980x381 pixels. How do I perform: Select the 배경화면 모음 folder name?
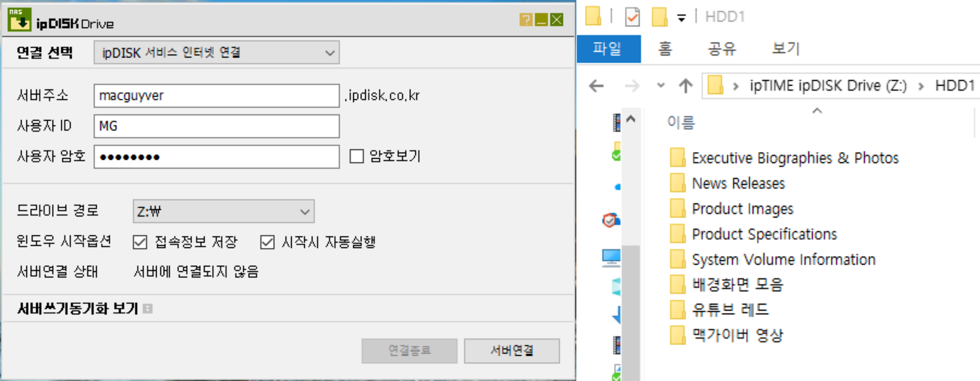(x=737, y=284)
